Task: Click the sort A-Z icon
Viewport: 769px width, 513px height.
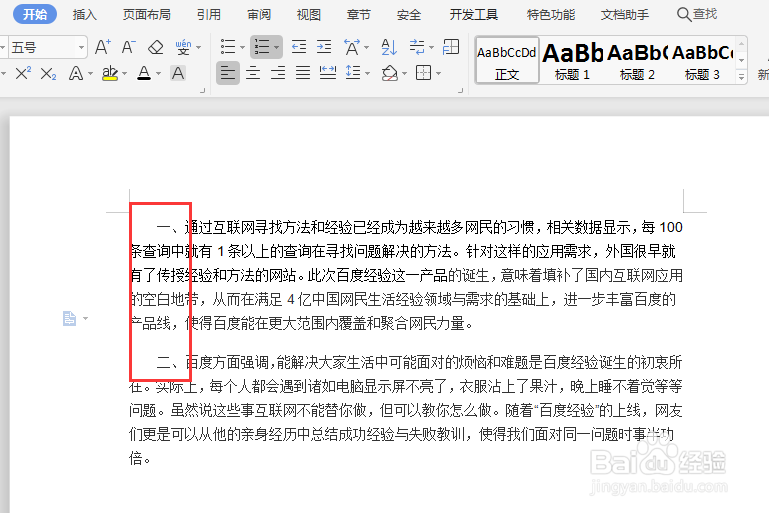Action: (389, 47)
